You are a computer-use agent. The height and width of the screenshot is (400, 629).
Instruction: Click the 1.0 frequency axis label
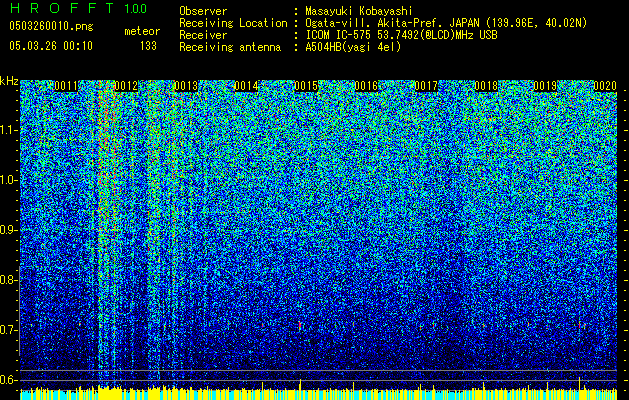point(9,180)
